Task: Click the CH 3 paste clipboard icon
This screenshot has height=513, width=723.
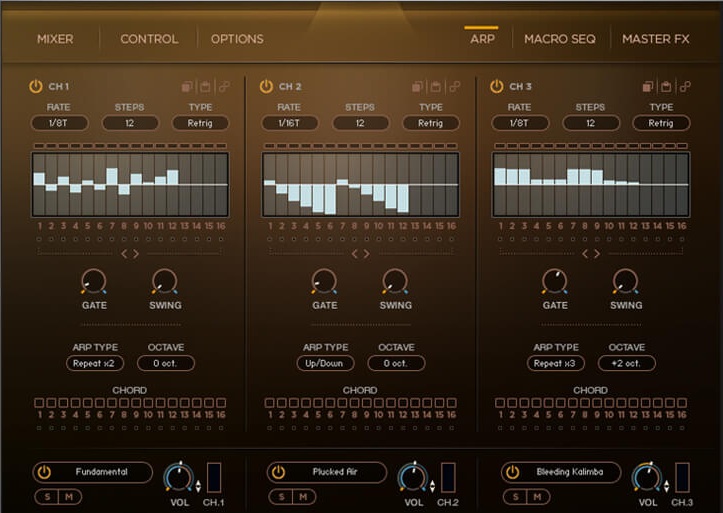Action: [x=666, y=87]
